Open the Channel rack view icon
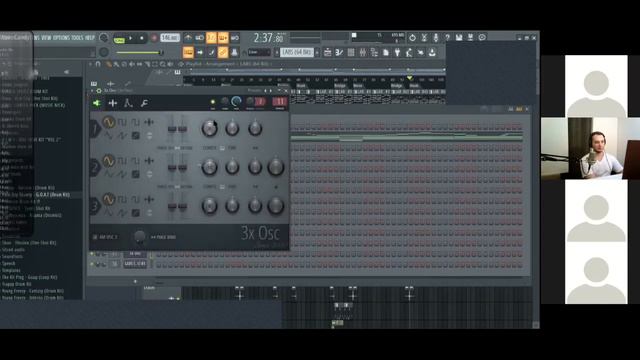Screen dimensions: 640x360 click(x=351, y=52)
